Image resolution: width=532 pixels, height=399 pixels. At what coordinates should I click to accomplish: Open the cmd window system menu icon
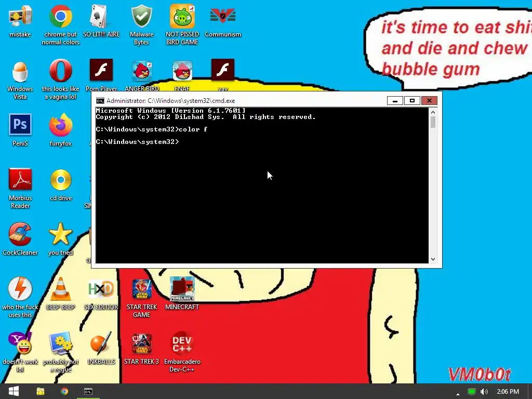100,100
